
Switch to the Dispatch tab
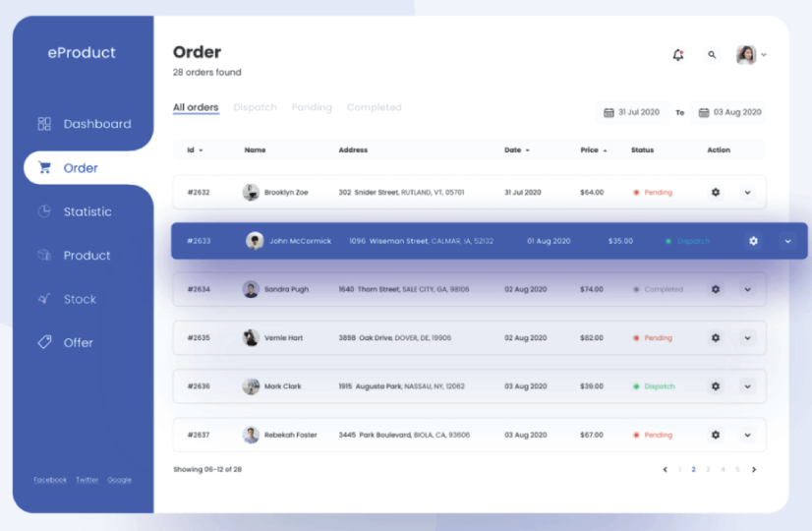click(x=255, y=107)
